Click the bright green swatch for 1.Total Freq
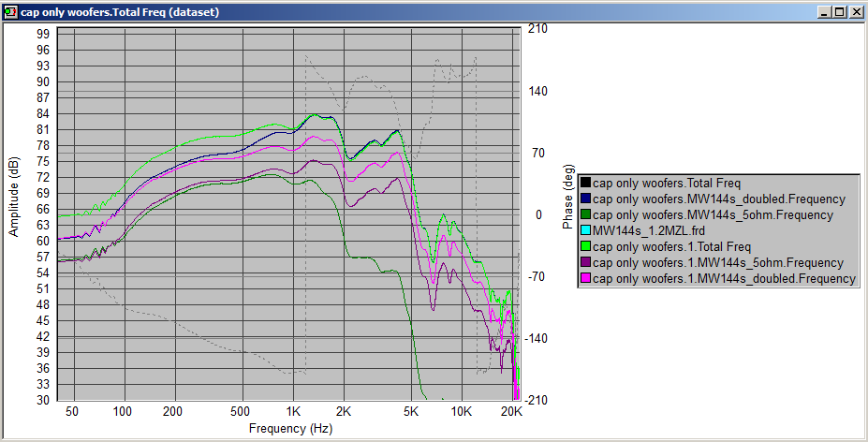The width and height of the screenshot is (868, 442). coord(585,246)
